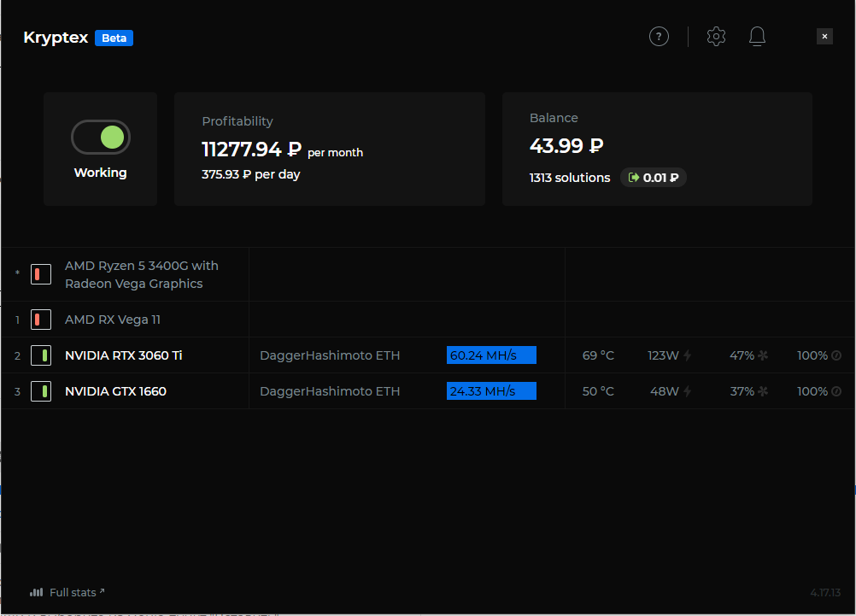Image resolution: width=856 pixels, height=616 pixels.
Task: Click the 375.93 ₽ per day value
Action: point(250,175)
